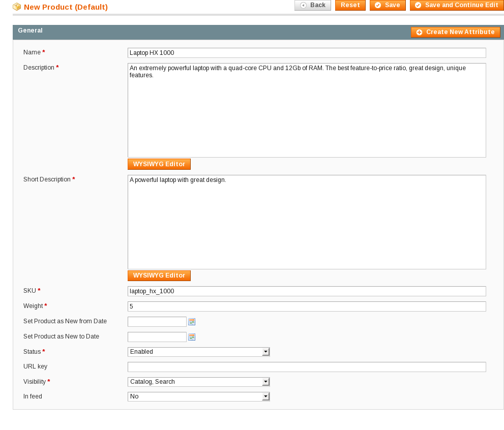Viewport: 504px width, 430px height.
Task: Click Save and Continue Edit
Action: coord(457,5)
